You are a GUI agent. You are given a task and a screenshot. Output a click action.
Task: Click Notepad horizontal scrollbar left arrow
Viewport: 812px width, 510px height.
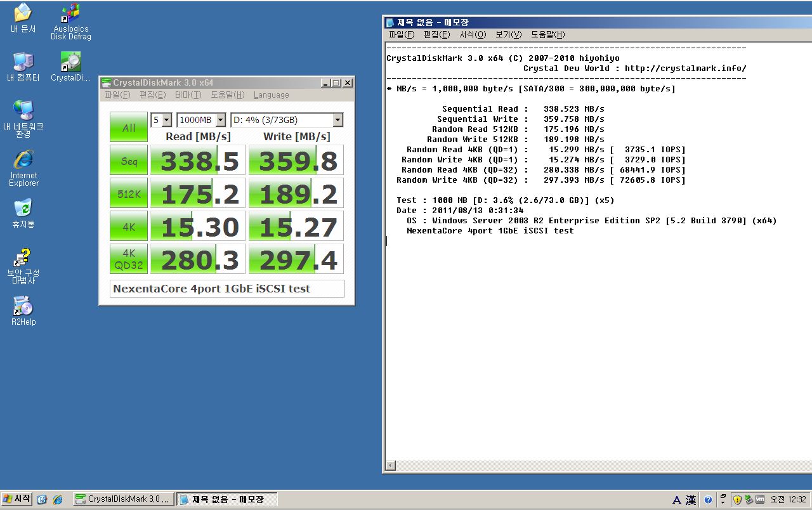(x=391, y=466)
